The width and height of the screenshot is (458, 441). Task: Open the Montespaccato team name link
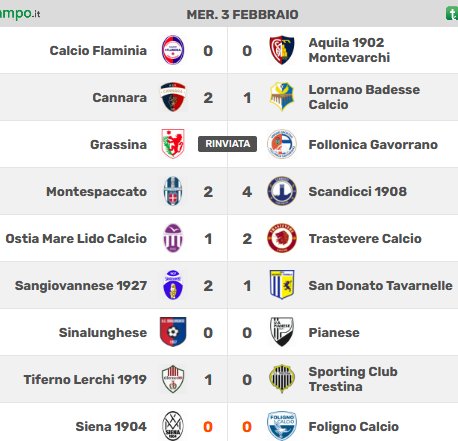click(96, 192)
